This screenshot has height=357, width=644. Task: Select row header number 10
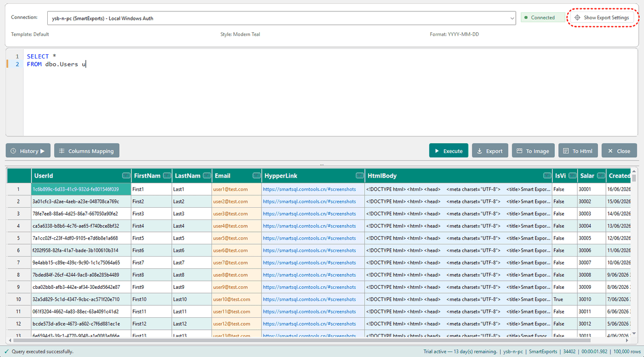18,299
